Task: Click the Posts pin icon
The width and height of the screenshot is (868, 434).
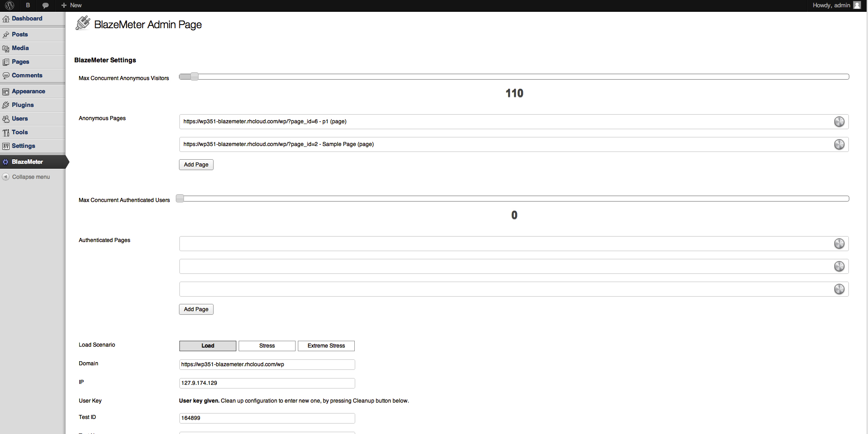Action: (6, 35)
